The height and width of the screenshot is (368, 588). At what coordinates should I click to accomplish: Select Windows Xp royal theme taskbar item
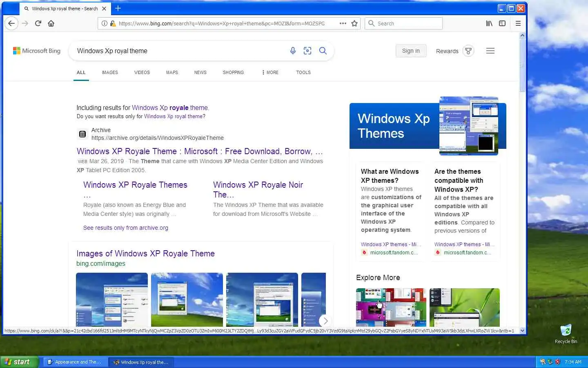(141, 362)
